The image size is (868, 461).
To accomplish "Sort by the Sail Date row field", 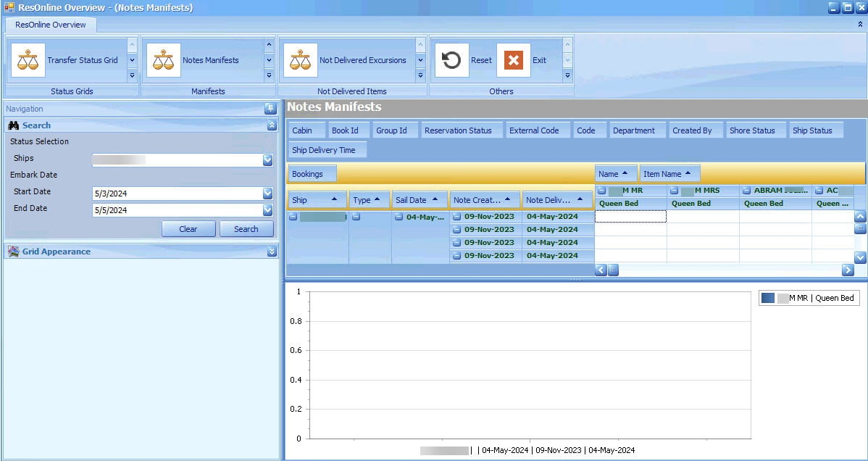I will [x=420, y=199].
